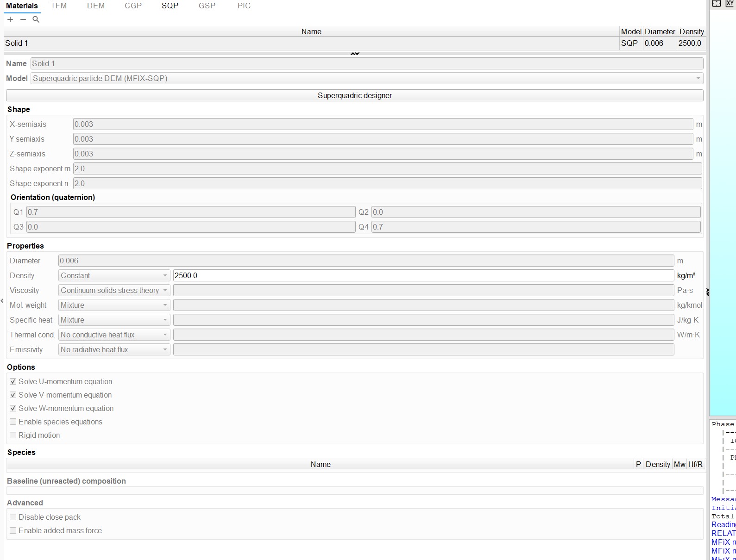Click the minus icon to remove solid
Viewport: 736px width, 560px height.
click(x=23, y=19)
